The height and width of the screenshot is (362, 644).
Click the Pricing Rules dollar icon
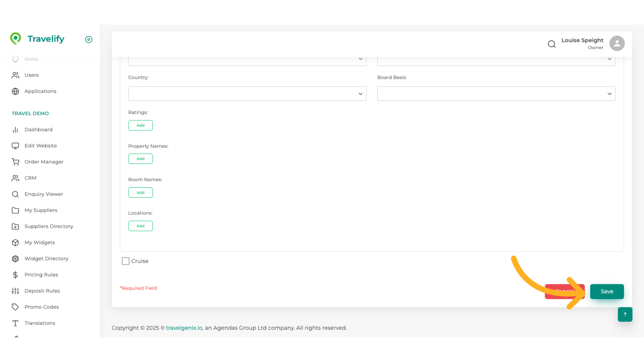tap(15, 275)
